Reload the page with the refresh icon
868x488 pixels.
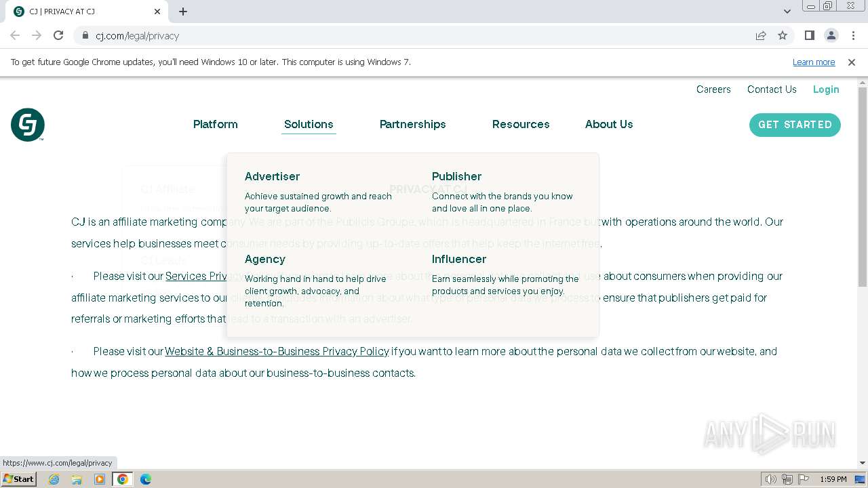click(x=58, y=35)
